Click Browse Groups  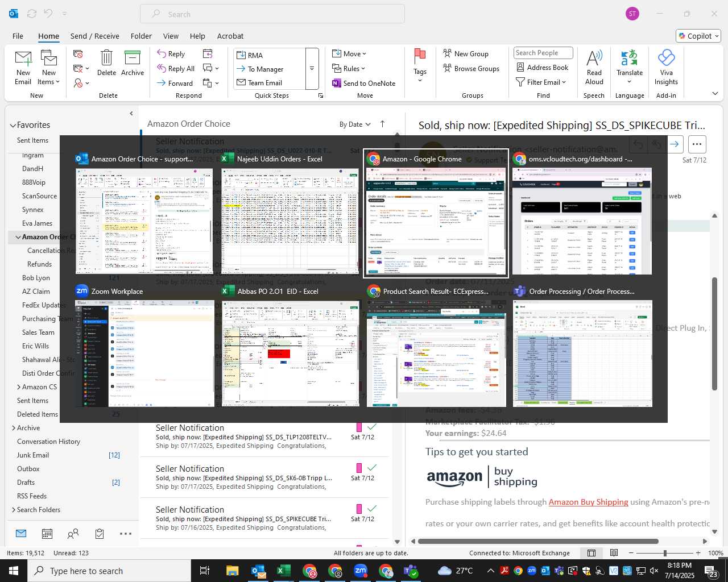coord(471,68)
